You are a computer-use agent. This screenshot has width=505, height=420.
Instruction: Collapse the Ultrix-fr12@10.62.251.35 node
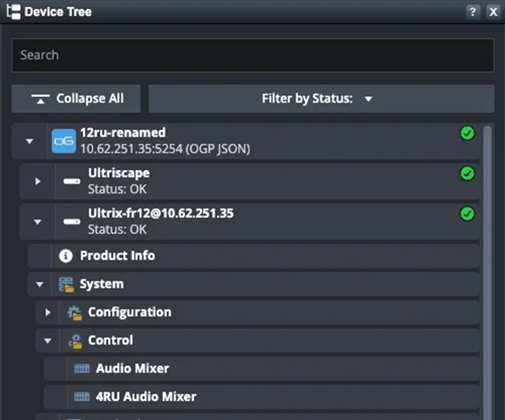(x=37, y=222)
